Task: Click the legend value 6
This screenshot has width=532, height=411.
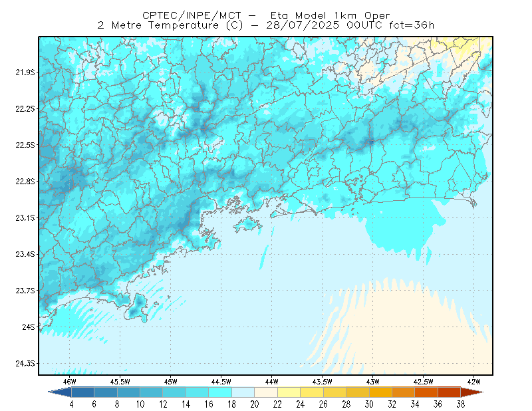Action: coord(94,404)
